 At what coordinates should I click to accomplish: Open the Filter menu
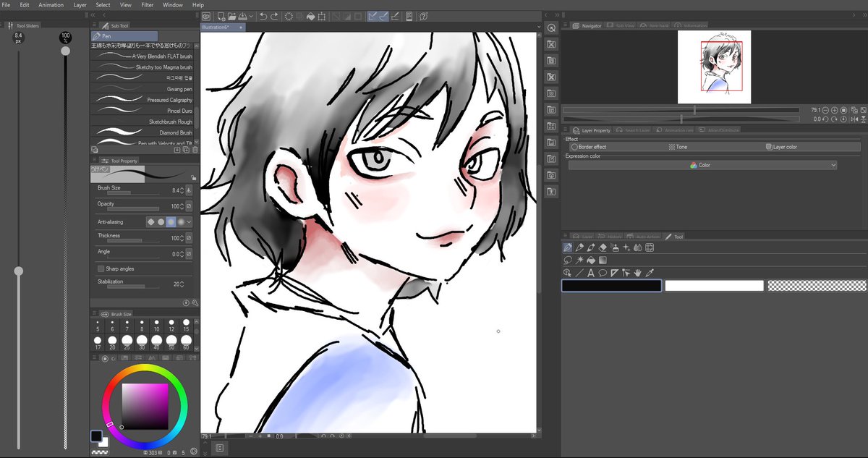tap(148, 5)
